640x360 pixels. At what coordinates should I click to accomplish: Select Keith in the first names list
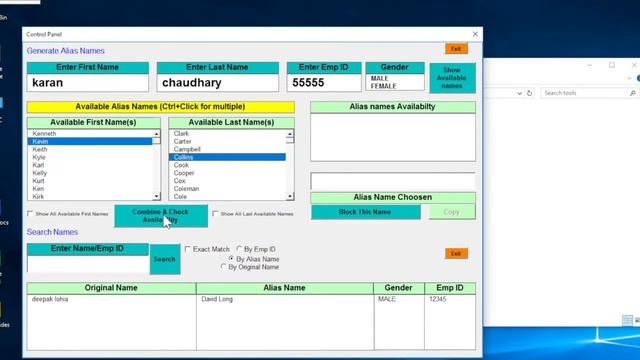[x=90, y=149]
